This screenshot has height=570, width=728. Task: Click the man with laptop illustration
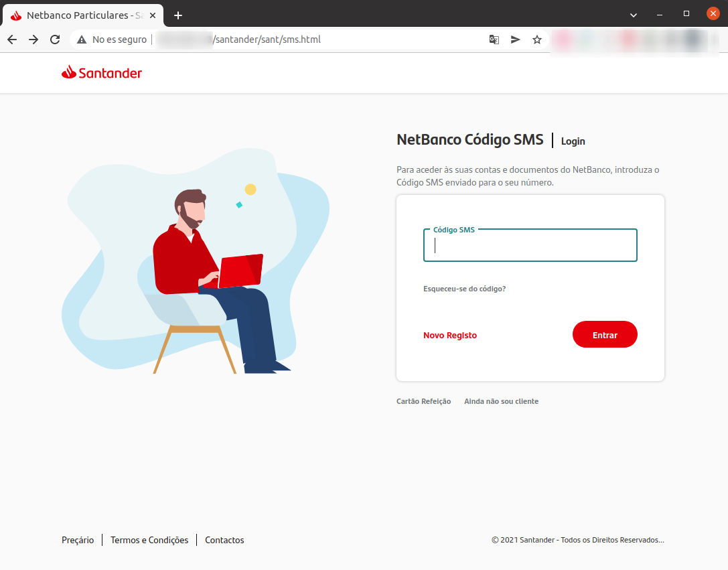[195, 261]
